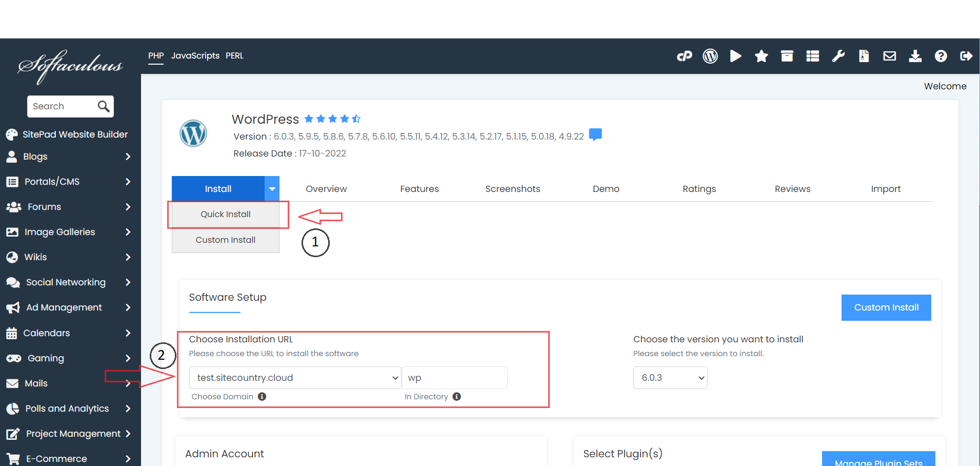Choose Custom Install from the dropdown menu

(x=226, y=240)
